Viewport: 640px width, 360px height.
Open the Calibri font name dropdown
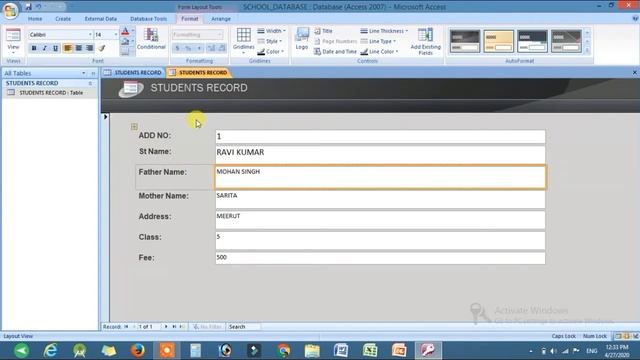(90, 35)
